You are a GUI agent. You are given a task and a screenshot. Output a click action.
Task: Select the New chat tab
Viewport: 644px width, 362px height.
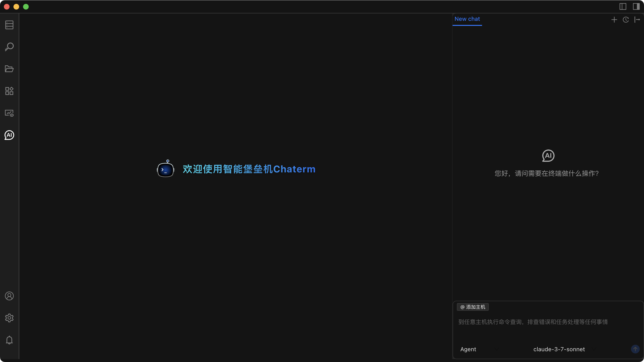[x=467, y=19]
